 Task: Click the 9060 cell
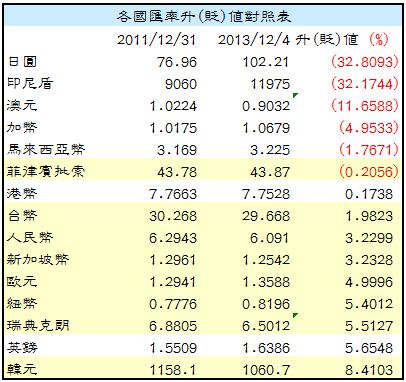[181, 84]
